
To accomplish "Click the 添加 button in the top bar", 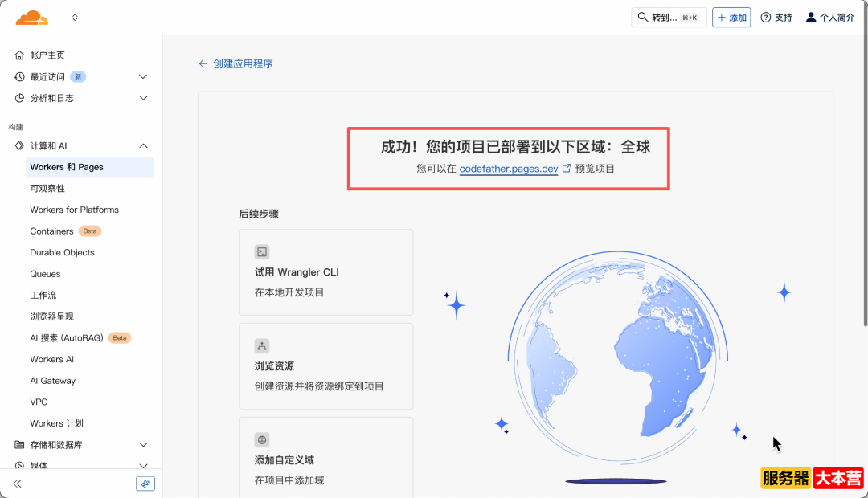I will tap(731, 16).
